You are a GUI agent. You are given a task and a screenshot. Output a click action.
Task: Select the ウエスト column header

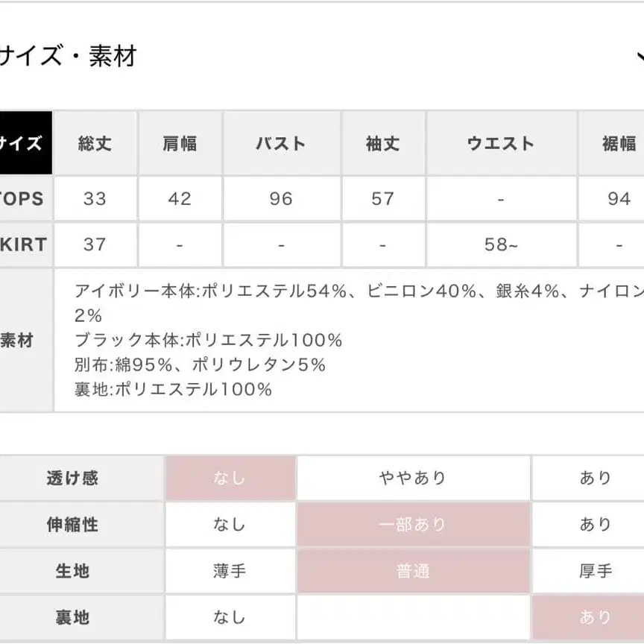point(500,143)
